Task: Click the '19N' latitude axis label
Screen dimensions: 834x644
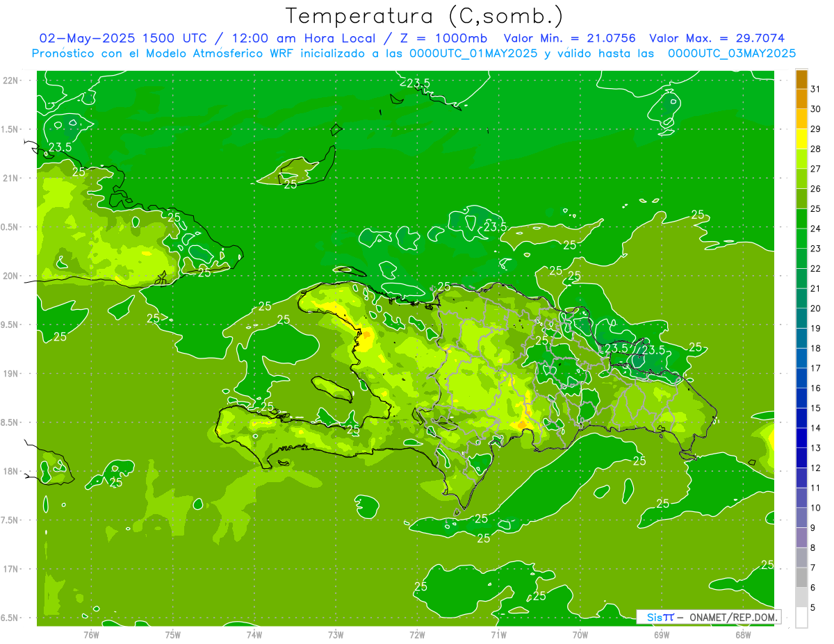Action: pyautogui.click(x=12, y=374)
